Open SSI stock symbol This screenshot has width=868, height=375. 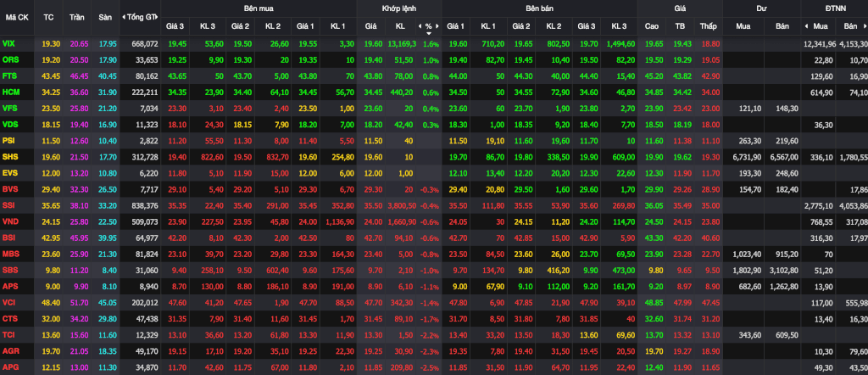8,205
